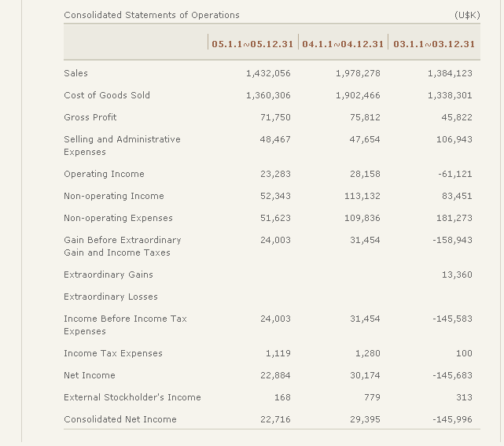Click the (U$K) unit label
The height and width of the screenshot is (446, 504).
[x=466, y=15]
